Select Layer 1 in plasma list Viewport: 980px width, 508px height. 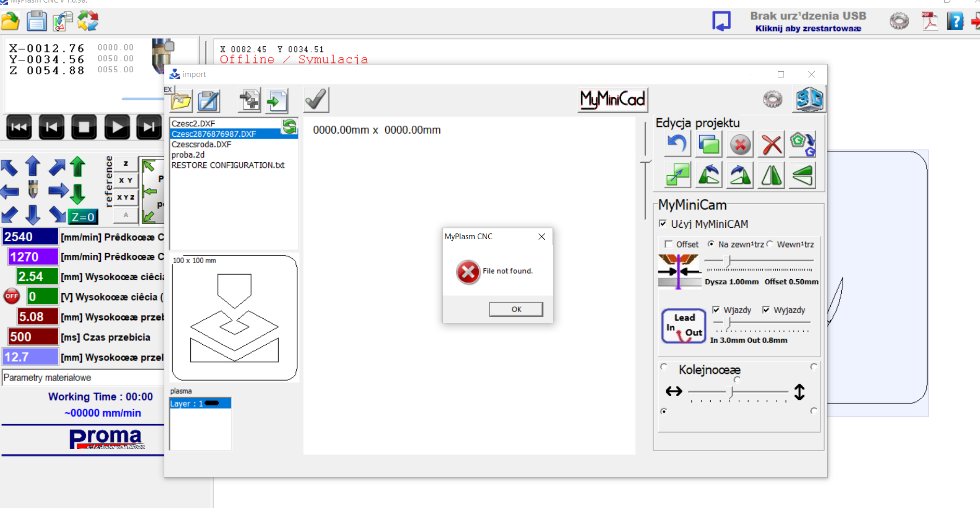pos(200,403)
